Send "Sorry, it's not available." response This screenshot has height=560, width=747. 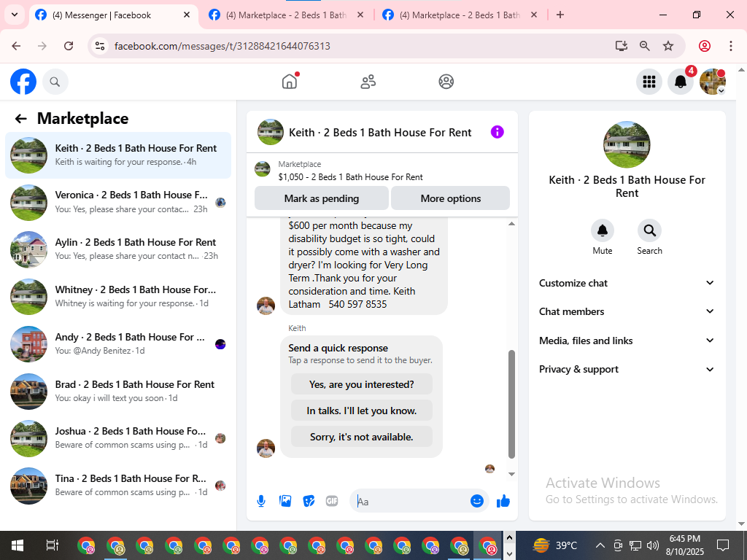(x=362, y=437)
